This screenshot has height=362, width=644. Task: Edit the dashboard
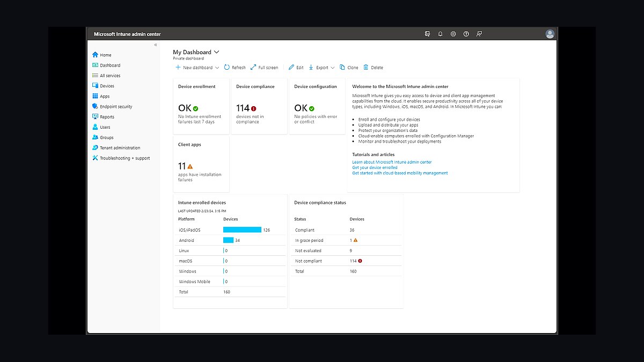(x=296, y=68)
